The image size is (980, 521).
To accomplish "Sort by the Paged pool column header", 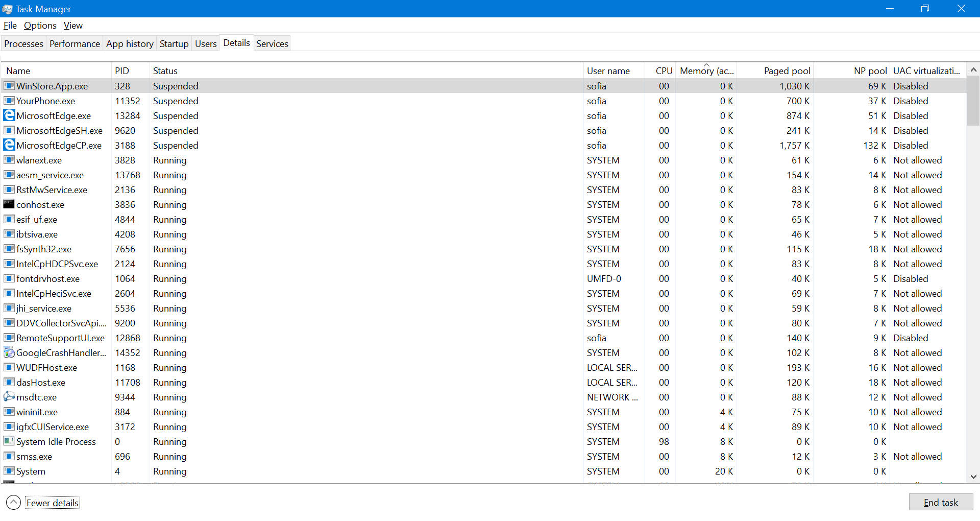I will tap(775, 71).
